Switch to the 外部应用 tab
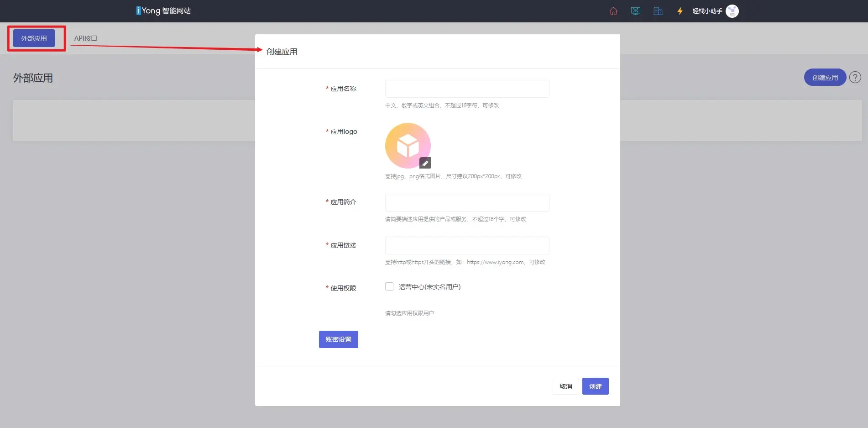 (34, 38)
